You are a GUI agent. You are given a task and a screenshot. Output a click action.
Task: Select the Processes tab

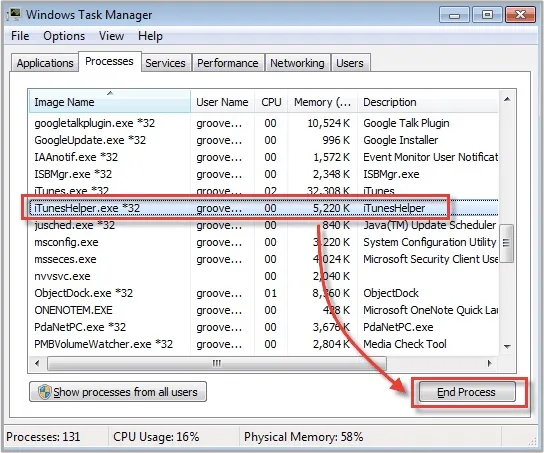(109, 61)
